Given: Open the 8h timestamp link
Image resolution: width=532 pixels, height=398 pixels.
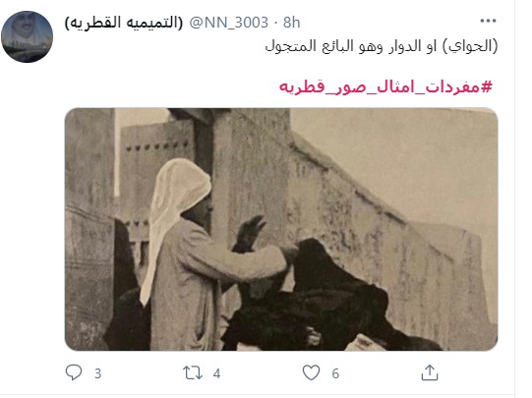Looking at the screenshot, I should (x=291, y=23).
